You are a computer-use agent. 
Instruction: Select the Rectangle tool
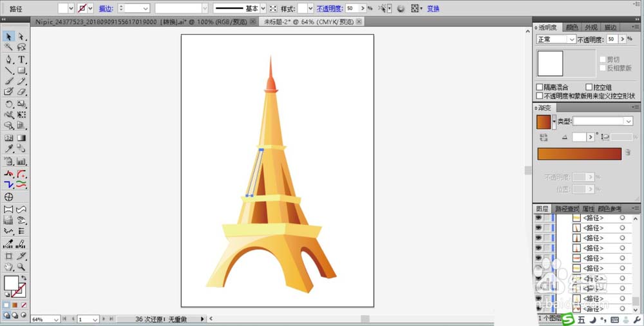(21, 71)
